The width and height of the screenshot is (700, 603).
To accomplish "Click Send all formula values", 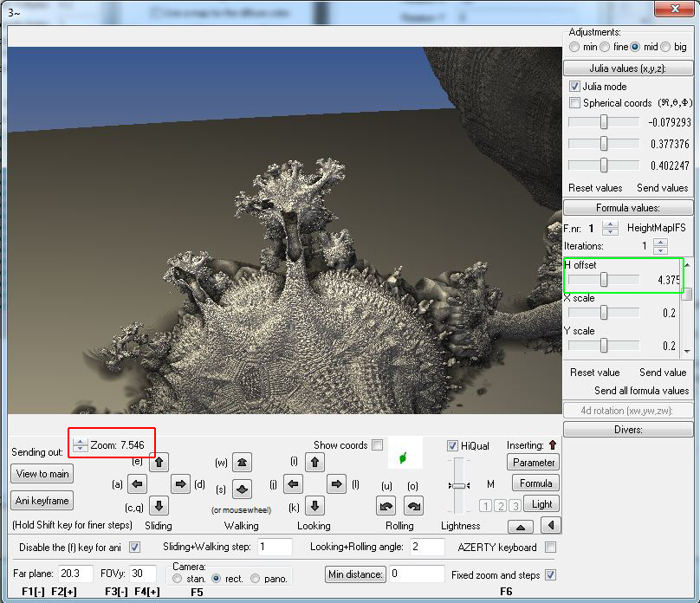I will (x=641, y=391).
